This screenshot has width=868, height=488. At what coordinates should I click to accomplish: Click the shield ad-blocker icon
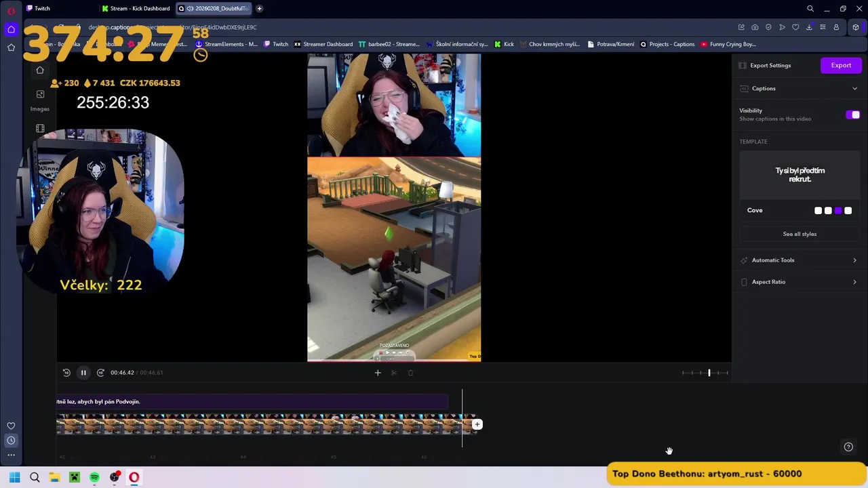[x=768, y=27]
